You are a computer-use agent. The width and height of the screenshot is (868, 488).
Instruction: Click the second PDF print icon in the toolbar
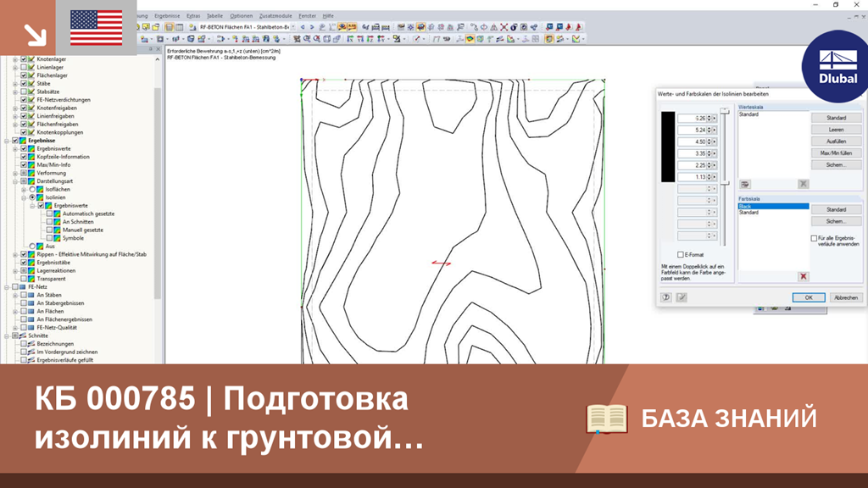pos(578,26)
